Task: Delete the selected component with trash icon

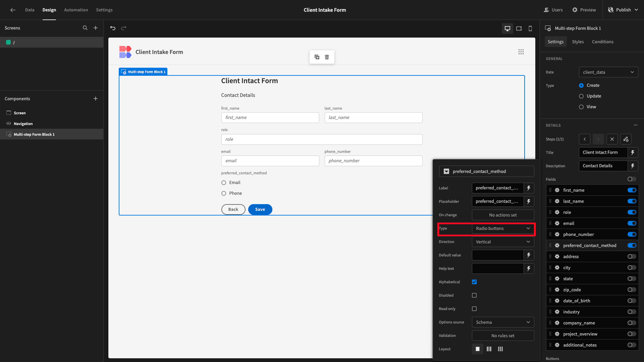Action: click(327, 57)
